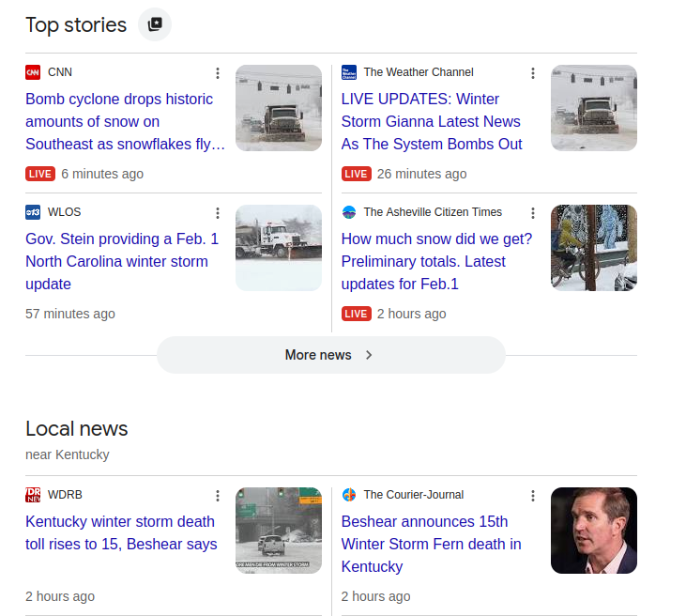Image resolution: width=686 pixels, height=616 pixels.
Task: Click the Beshear portrait thumbnail
Action: click(593, 531)
